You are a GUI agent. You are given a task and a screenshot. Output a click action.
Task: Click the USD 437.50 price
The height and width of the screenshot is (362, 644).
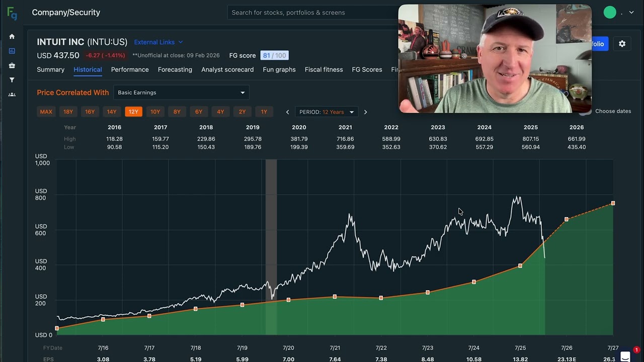(58, 56)
